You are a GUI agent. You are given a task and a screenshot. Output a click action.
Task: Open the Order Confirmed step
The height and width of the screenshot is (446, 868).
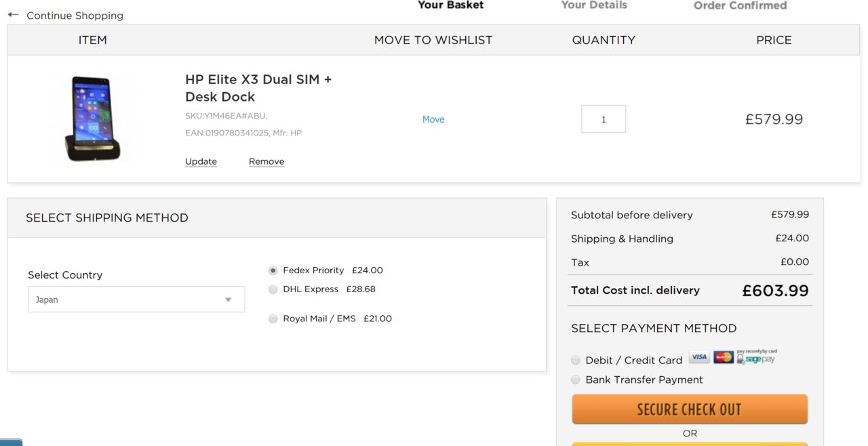[x=740, y=5]
